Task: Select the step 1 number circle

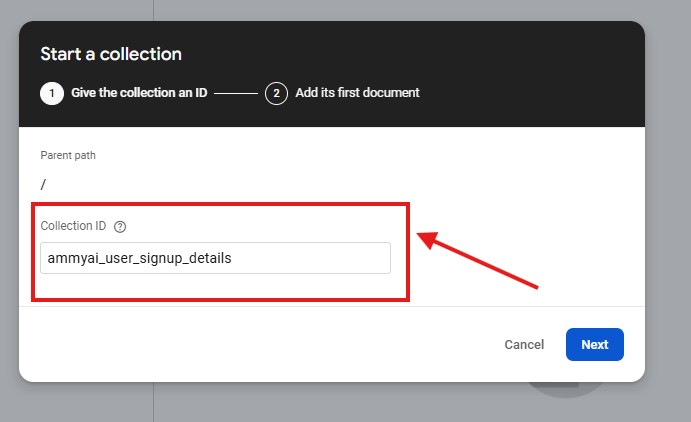Action: [51, 93]
